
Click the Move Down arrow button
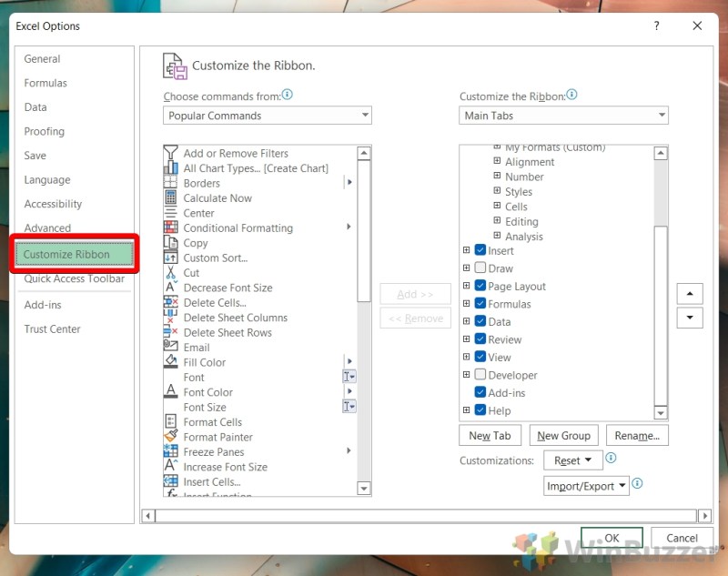(690, 318)
